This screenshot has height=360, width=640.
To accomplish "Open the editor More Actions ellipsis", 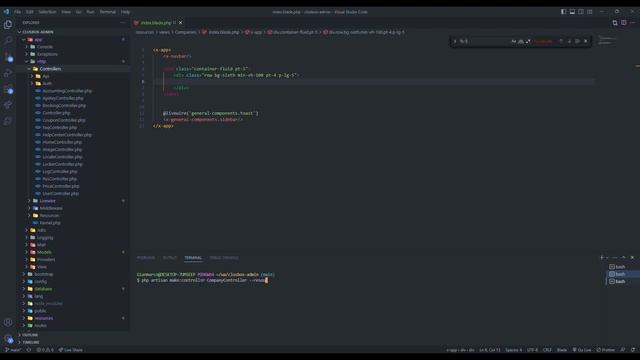I will 632,23.
